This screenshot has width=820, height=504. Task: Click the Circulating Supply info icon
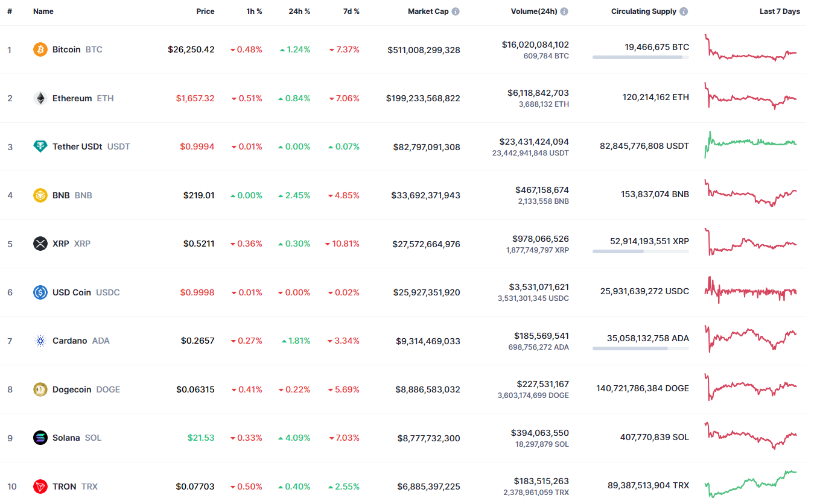click(682, 11)
